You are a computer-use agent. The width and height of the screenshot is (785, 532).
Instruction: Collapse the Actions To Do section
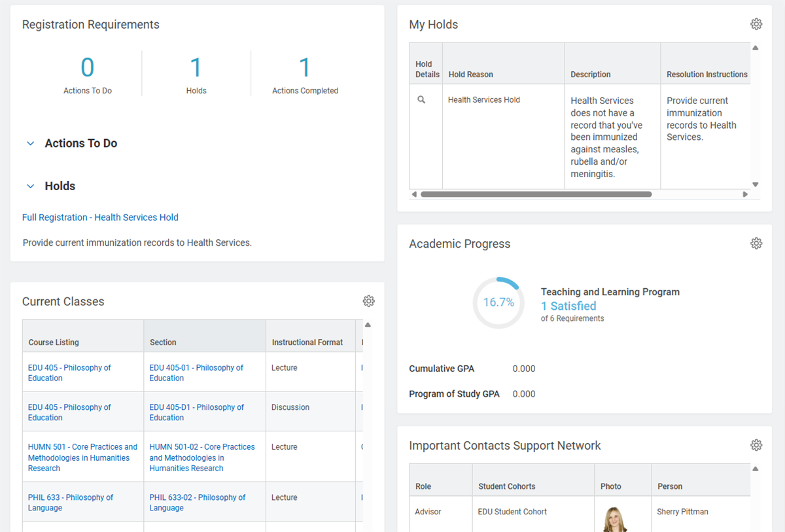30,144
